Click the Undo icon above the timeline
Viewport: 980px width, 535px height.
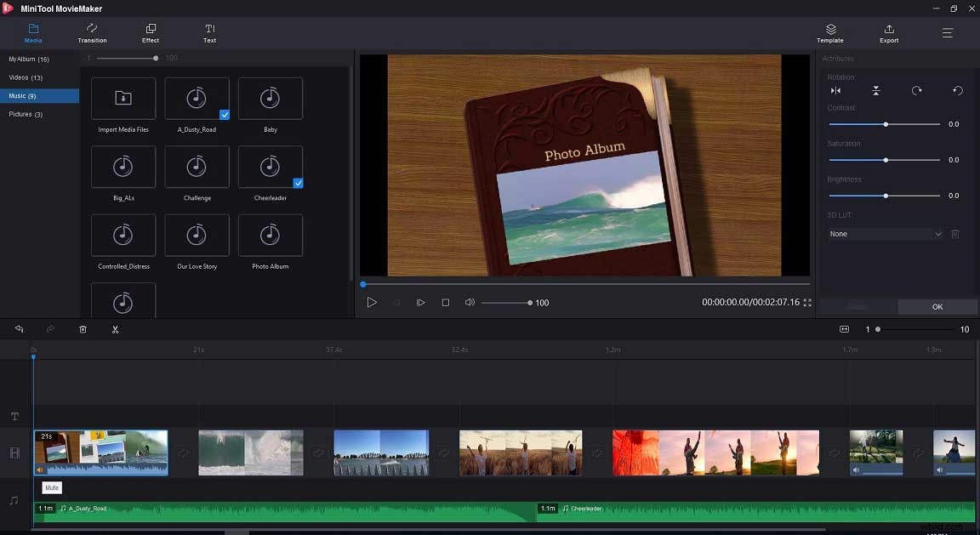pos(19,329)
